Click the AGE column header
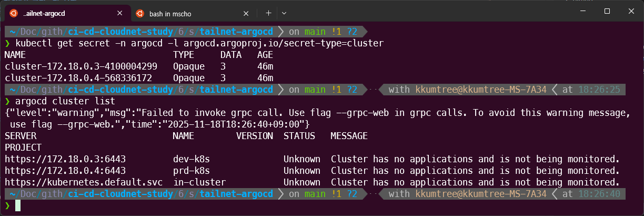 click(265, 55)
